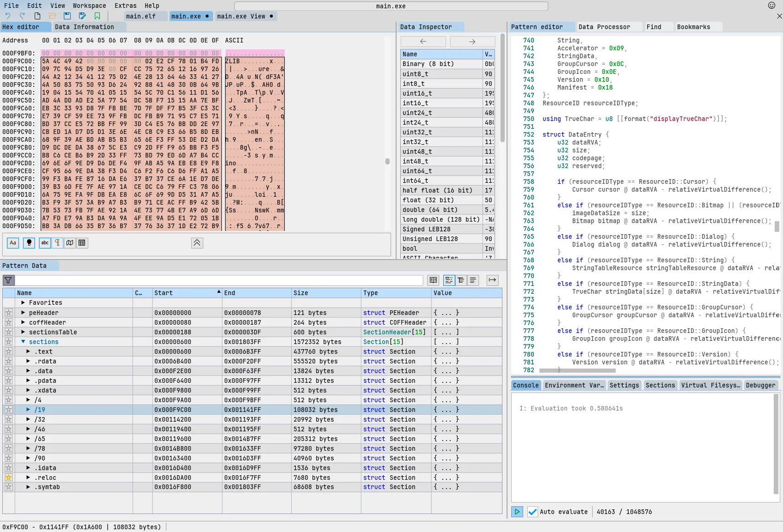Remove the favorite star from the .reloc row
Screen dimensions: 783x532
point(8,478)
